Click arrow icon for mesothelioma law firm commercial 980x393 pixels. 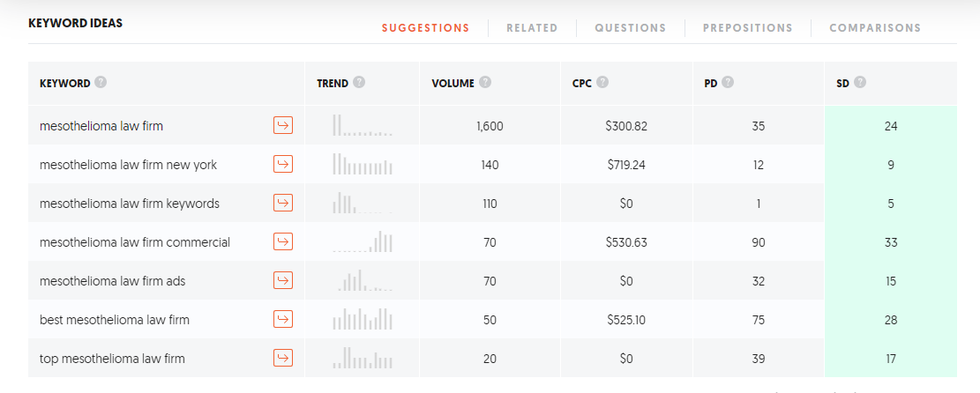[282, 242]
